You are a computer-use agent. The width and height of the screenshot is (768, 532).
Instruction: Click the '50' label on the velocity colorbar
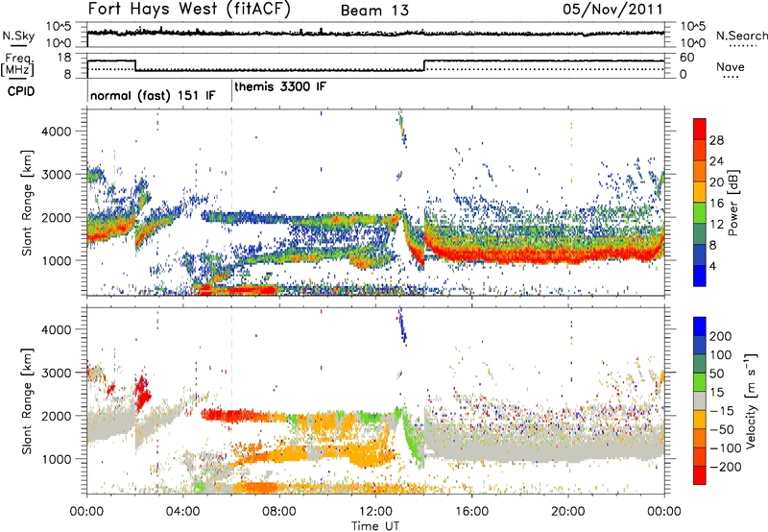click(716, 374)
